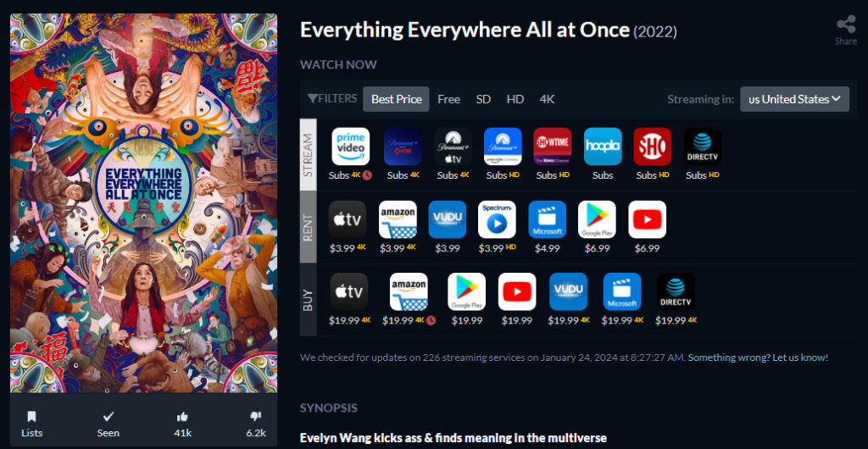868x449 pixels.
Task: Click Spectrum rental option
Action: point(497,219)
